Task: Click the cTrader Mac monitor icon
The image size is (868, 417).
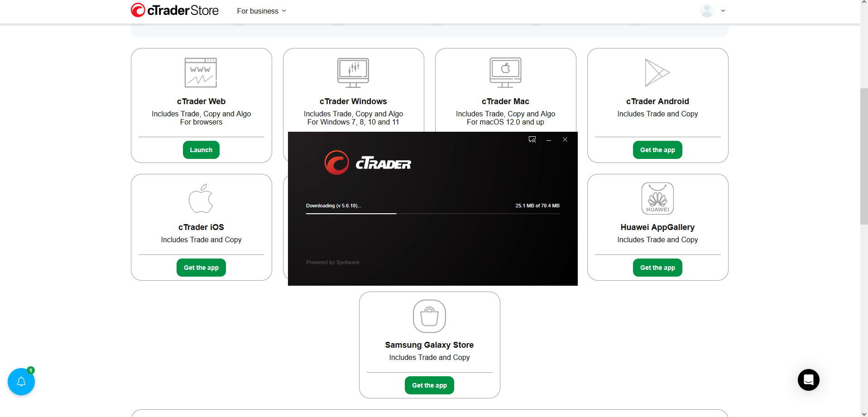Action: [x=505, y=72]
